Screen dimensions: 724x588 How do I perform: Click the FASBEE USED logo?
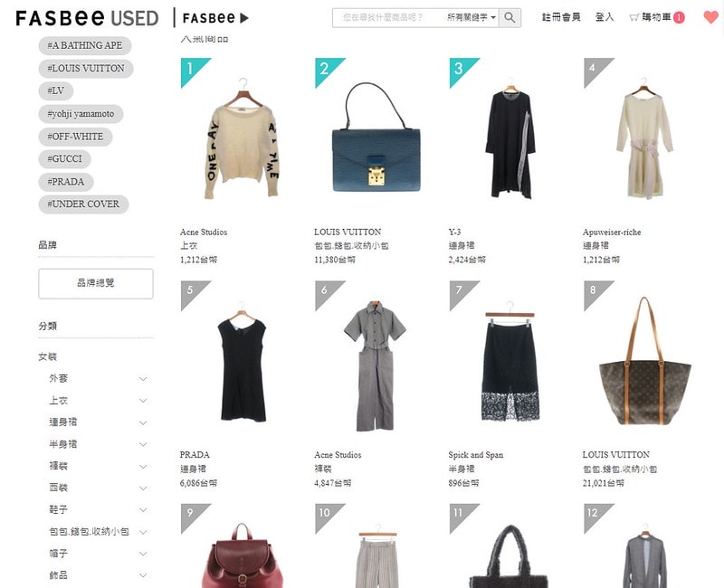(87, 18)
